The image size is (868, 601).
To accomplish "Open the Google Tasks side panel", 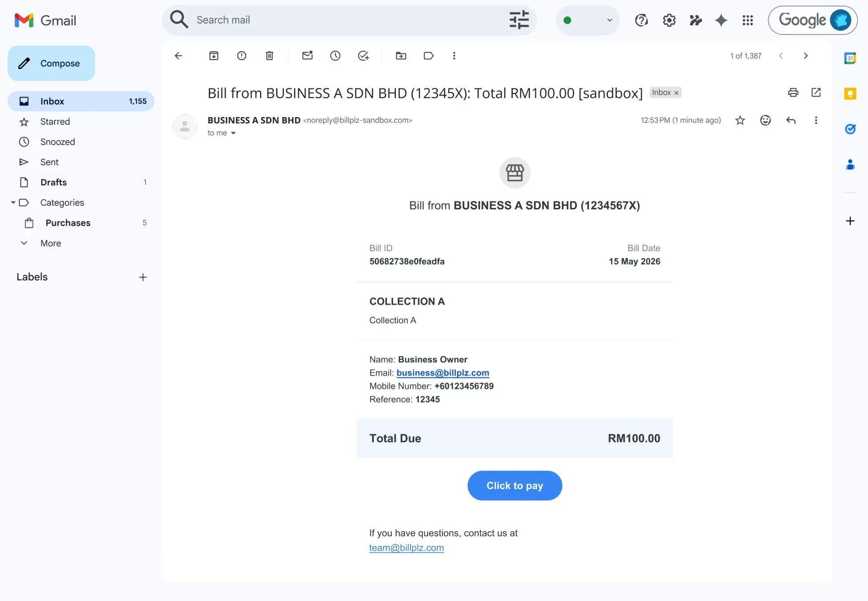I will (850, 129).
